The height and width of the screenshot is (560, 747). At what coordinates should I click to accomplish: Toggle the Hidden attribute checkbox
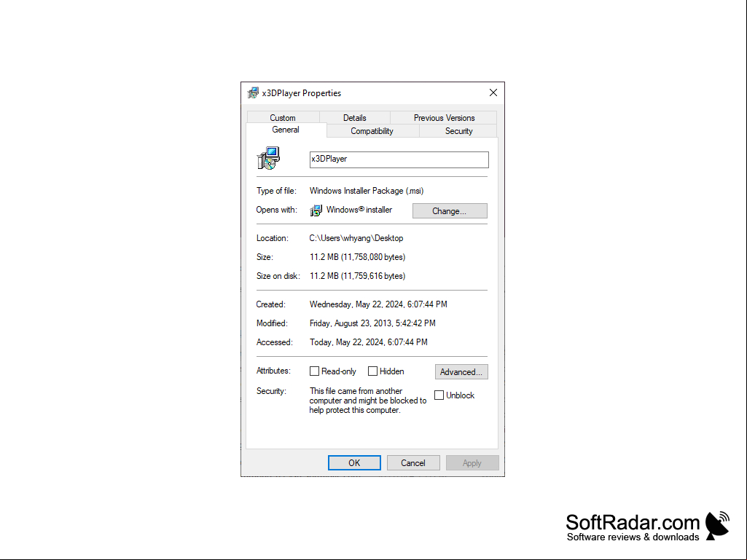click(x=372, y=371)
